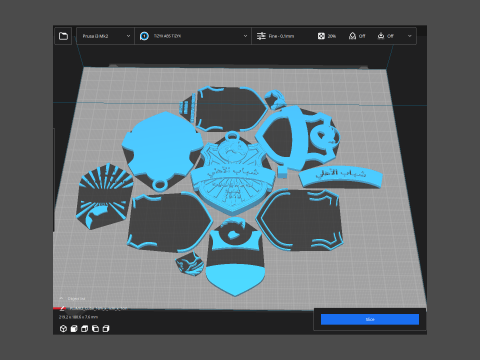
Task: Click the 20% infill icon
Action: pos(321,36)
